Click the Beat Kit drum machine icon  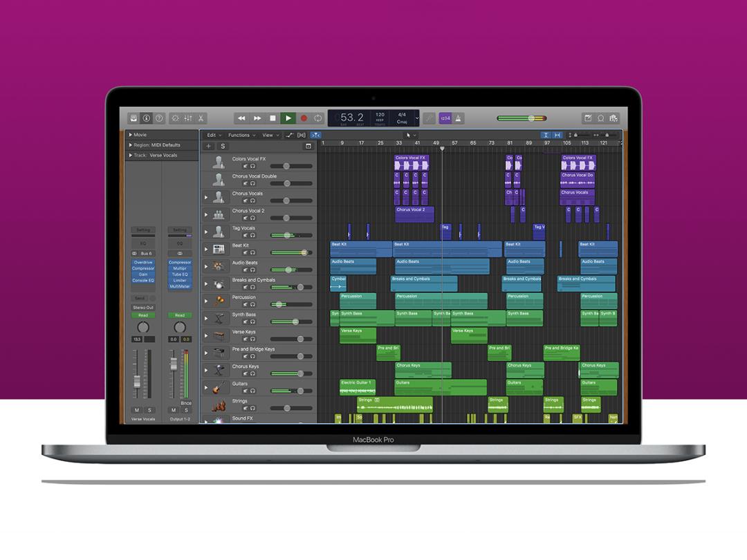tap(219, 249)
